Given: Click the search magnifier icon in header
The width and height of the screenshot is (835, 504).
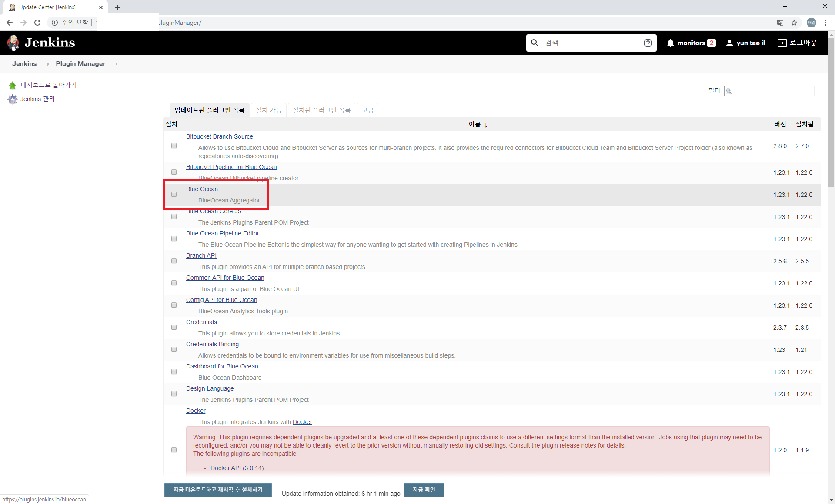Looking at the screenshot, I should 535,43.
